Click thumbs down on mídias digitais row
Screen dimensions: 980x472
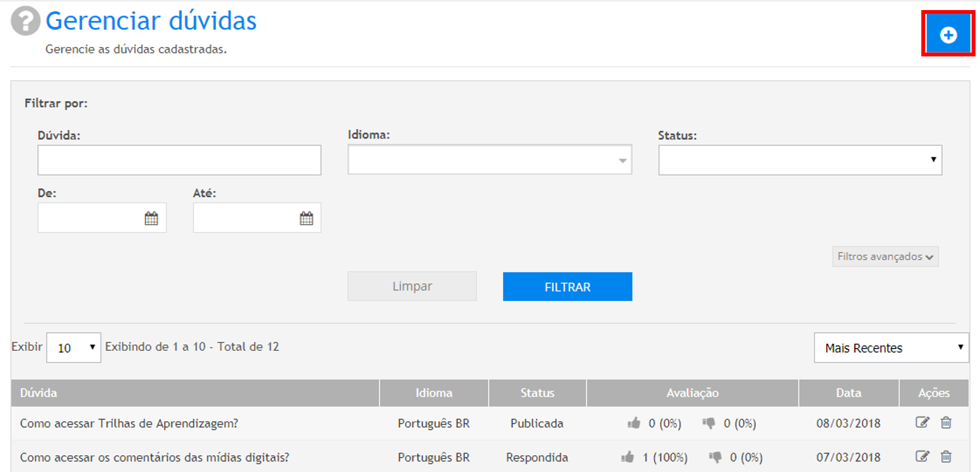(x=715, y=457)
